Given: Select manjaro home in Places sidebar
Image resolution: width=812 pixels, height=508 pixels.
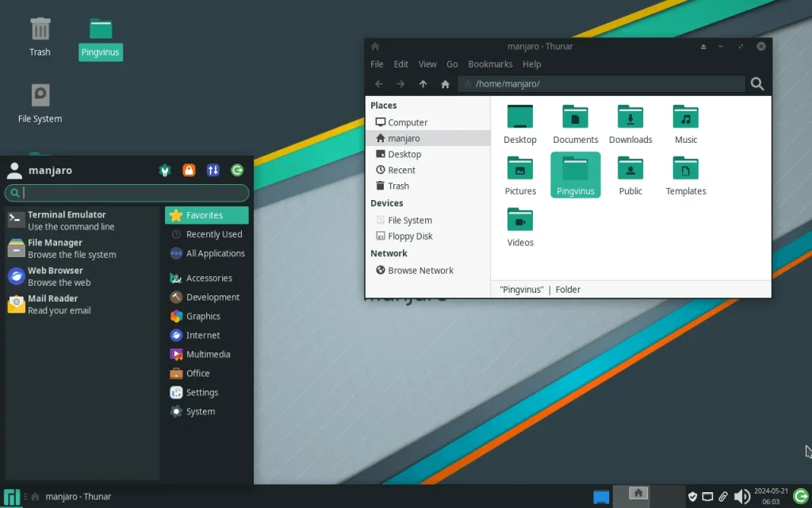Looking at the screenshot, I should (x=427, y=138).
